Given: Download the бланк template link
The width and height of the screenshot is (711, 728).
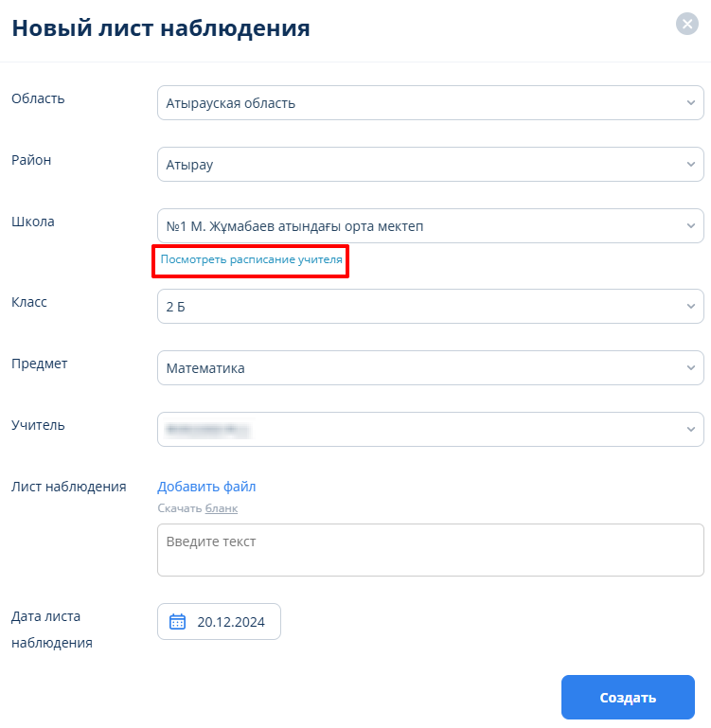Looking at the screenshot, I should click(222, 508).
